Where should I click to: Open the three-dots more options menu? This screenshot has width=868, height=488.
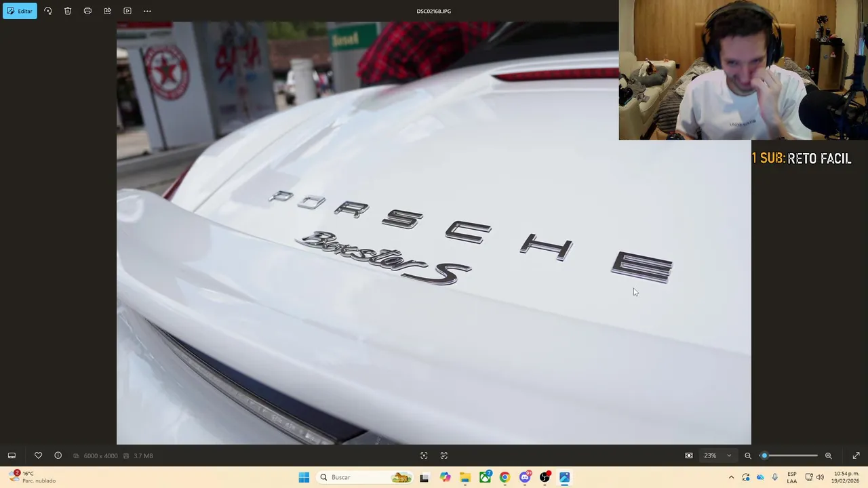(147, 11)
